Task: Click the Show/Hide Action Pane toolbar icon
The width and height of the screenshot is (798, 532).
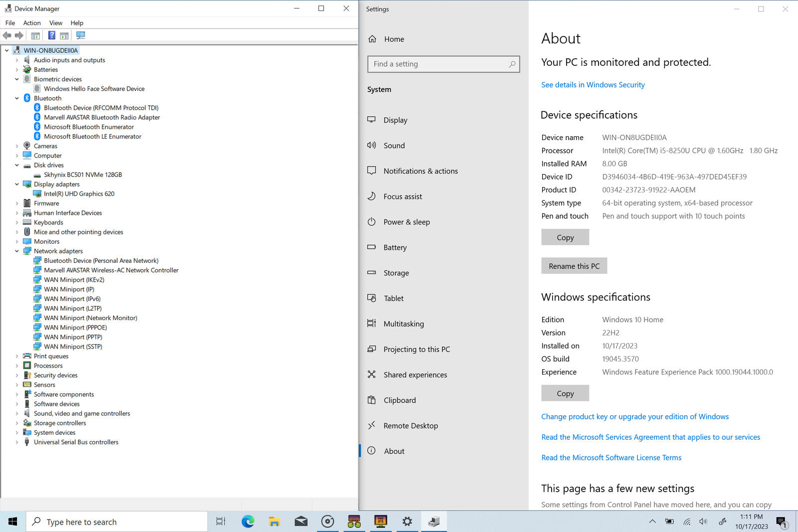Action: click(x=64, y=35)
